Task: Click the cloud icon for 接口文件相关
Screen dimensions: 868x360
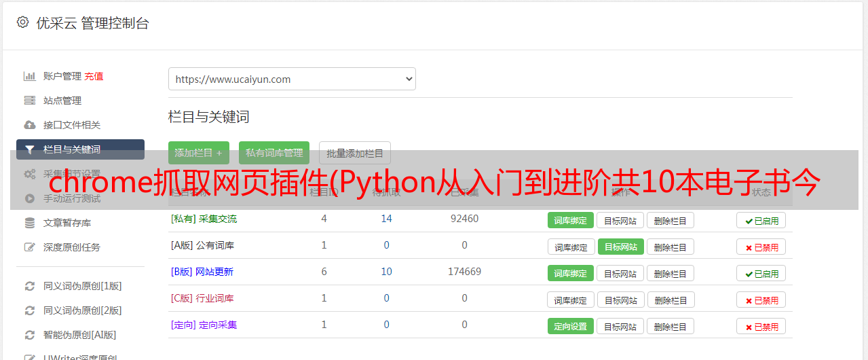Action: pyautogui.click(x=29, y=125)
